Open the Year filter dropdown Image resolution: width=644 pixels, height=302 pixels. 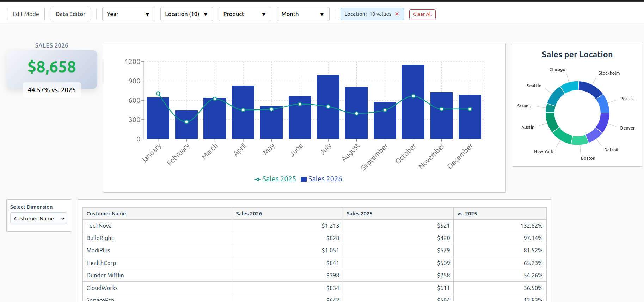point(128,14)
